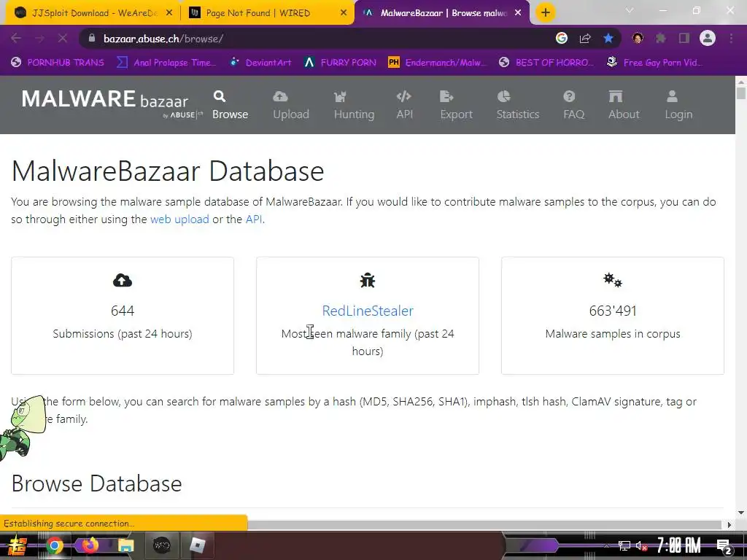Go back to the previous page
The height and width of the screenshot is (560, 747).
pyautogui.click(x=16, y=39)
